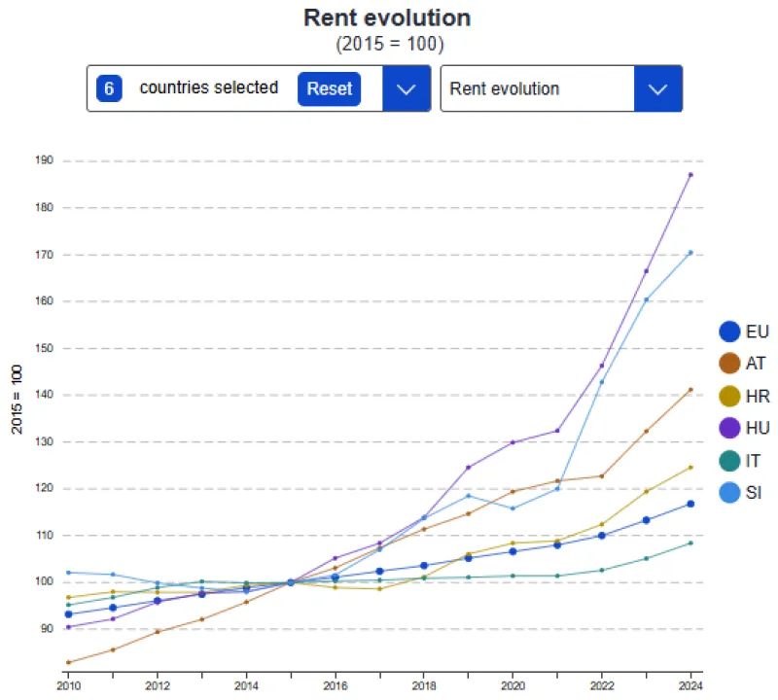Toggle the EU series via its legend label
The image size is (778, 700).
pos(757,332)
